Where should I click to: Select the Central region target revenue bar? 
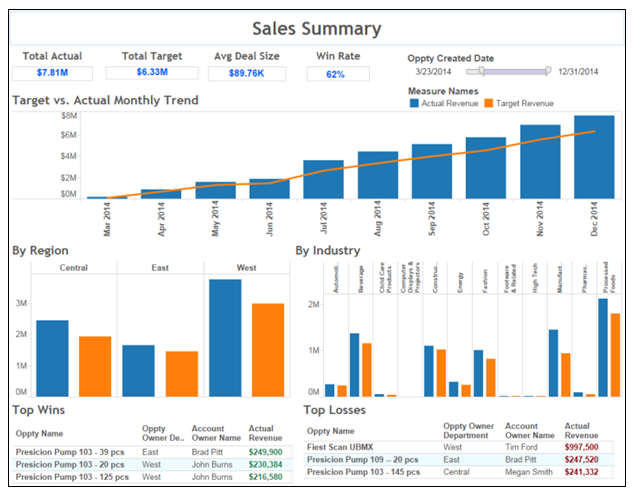(95, 366)
